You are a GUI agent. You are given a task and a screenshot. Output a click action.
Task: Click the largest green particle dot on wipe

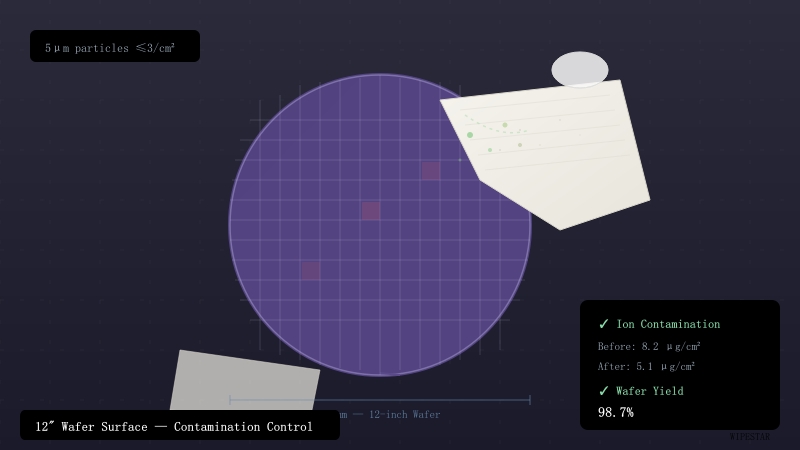pos(470,135)
